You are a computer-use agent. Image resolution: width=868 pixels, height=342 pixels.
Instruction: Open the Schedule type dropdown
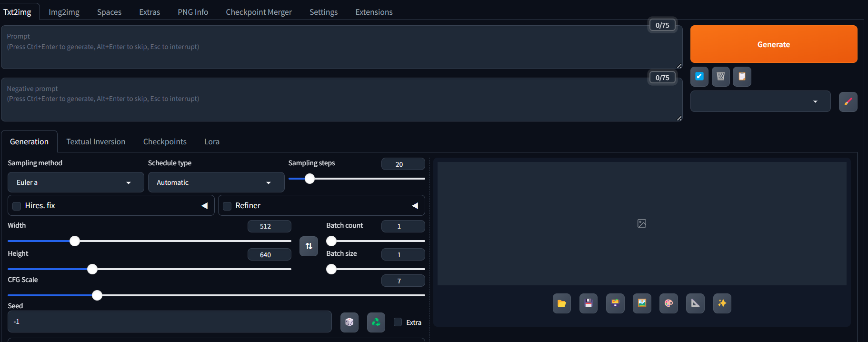click(216, 182)
